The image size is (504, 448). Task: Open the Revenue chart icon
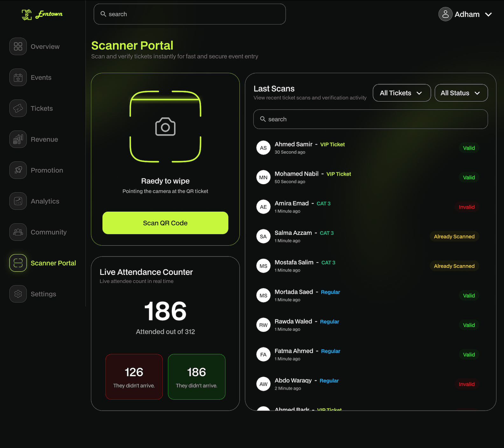(18, 139)
